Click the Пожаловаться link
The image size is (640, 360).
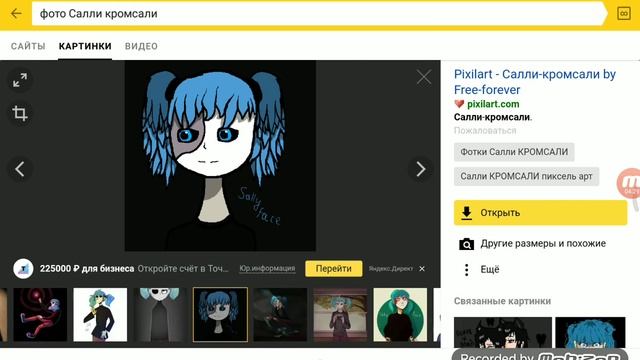point(485,131)
